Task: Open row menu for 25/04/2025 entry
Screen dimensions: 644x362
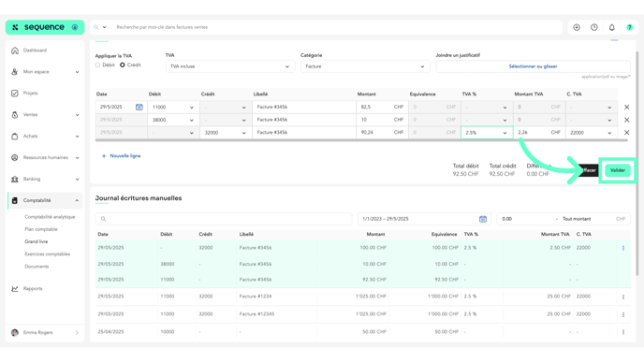Action: [x=623, y=332]
